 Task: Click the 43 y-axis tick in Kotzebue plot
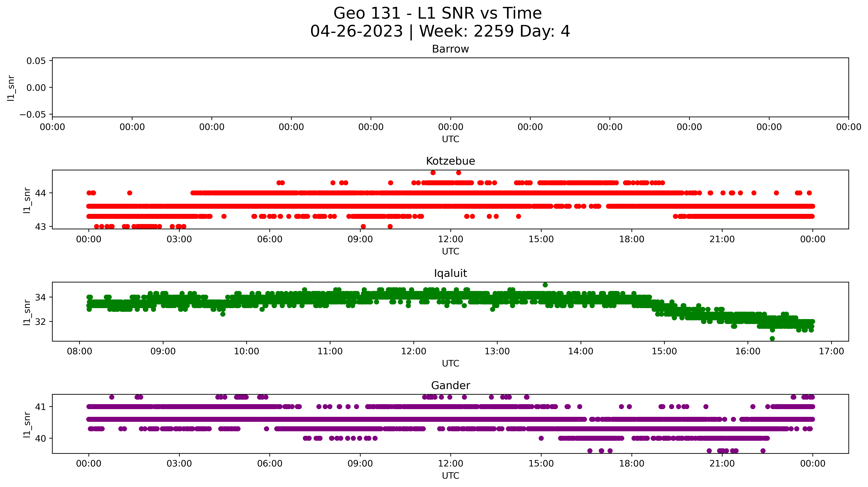click(40, 227)
